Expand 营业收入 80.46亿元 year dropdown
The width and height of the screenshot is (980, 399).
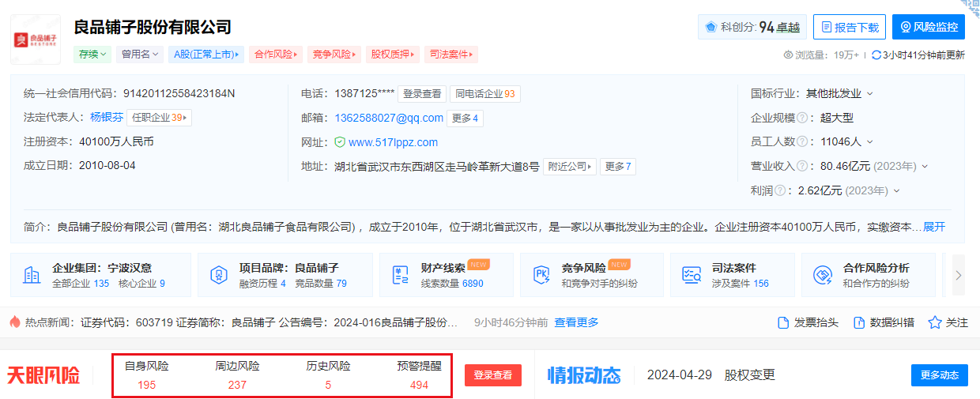(x=925, y=167)
